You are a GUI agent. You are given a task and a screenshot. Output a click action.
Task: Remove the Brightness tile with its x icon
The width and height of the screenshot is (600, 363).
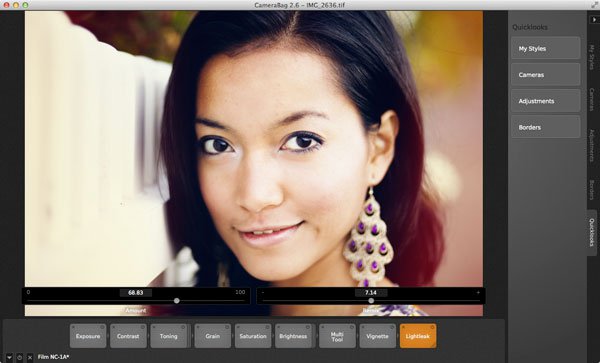279,327
